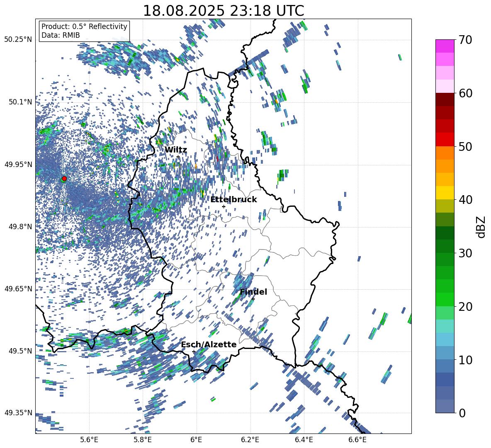Image resolution: width=491 pixels, height=448 pixels.
Task: Click the cross marker below Findel
Action: click(x=253, y=299)
